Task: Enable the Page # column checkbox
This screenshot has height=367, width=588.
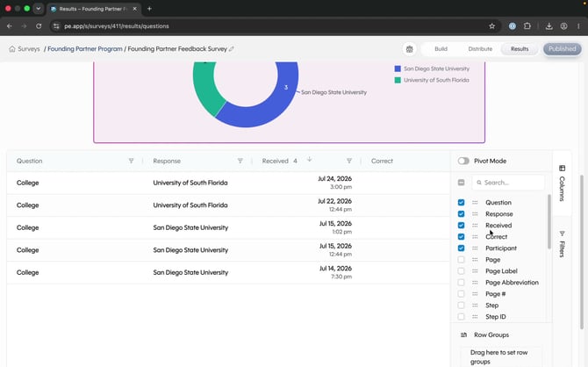Action: pos(462,294)
